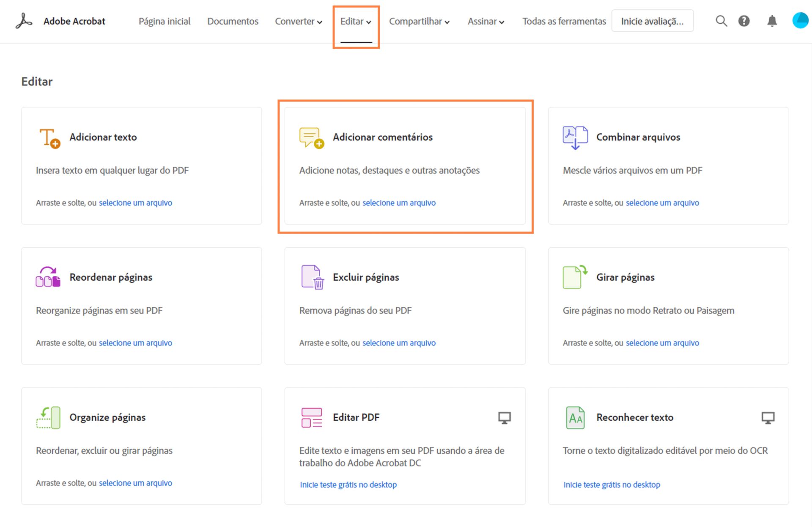The height and width of the screenshot is (527, 812).
Task: Select a file under Combinar arquivos
Action: (662, 203)
